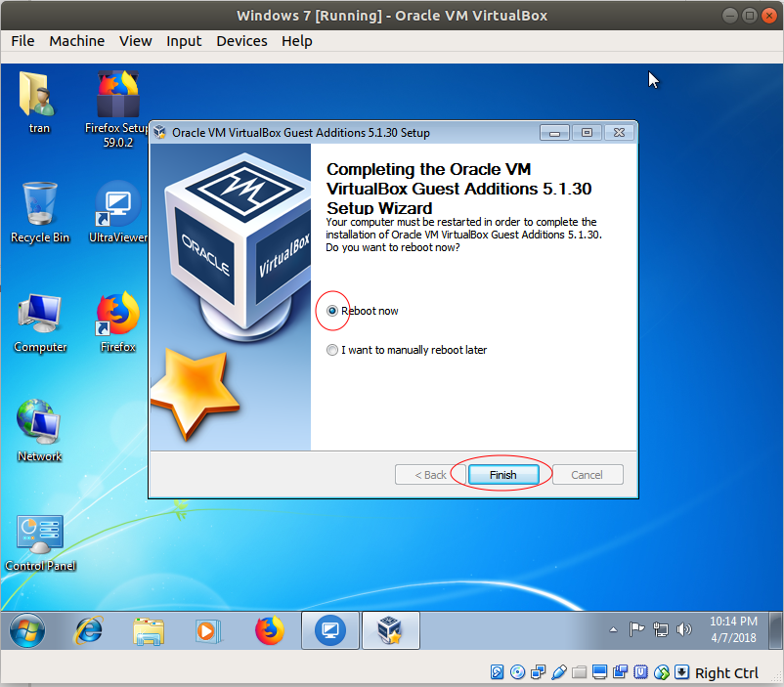Open Windows Media Player from the taskbar
This screenshot has height=687, width=784.
pos(208,630)
